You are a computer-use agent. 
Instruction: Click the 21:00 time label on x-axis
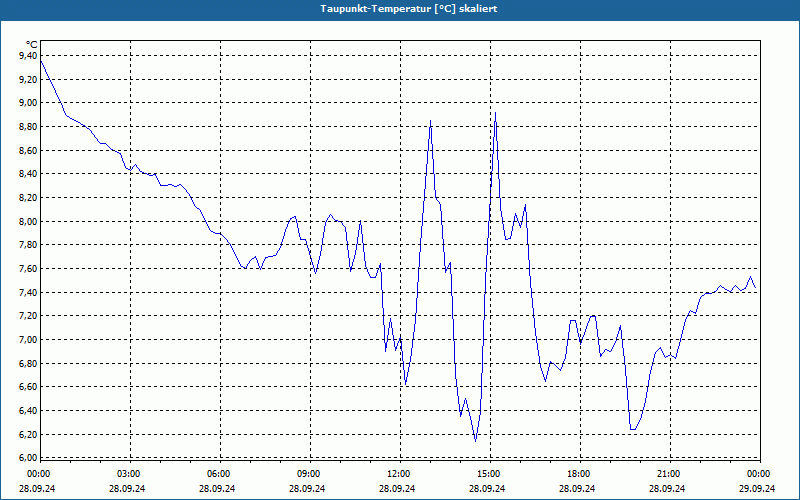tap(669, 474)
